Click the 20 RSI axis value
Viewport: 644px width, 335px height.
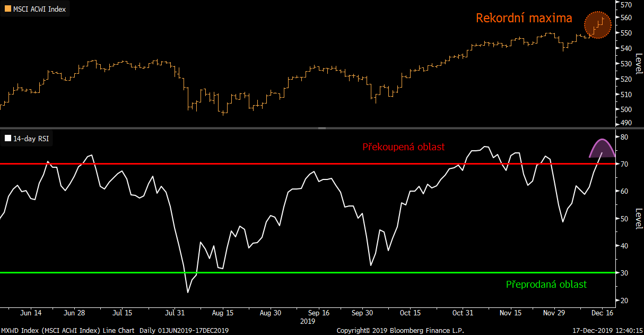624,300
